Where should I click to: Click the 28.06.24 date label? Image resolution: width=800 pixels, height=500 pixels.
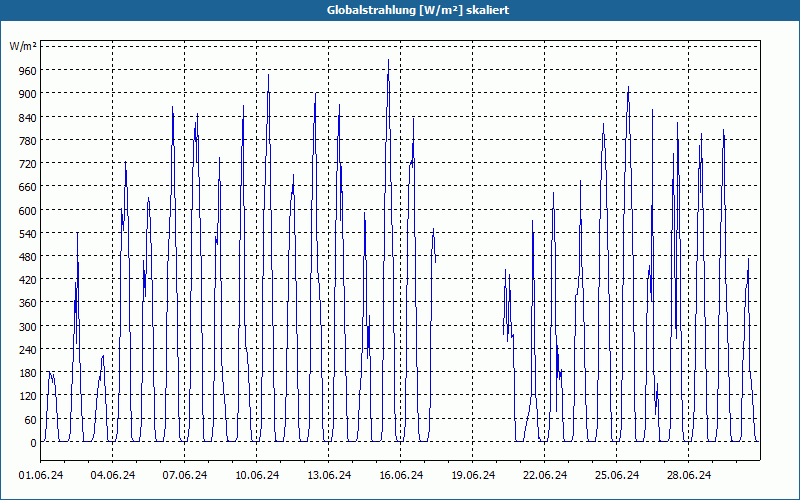pos(689,475)
